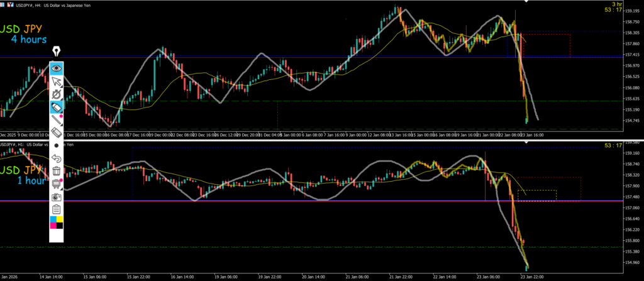
Task: Select the highlighter marker tool
Action: pos(57,107)
